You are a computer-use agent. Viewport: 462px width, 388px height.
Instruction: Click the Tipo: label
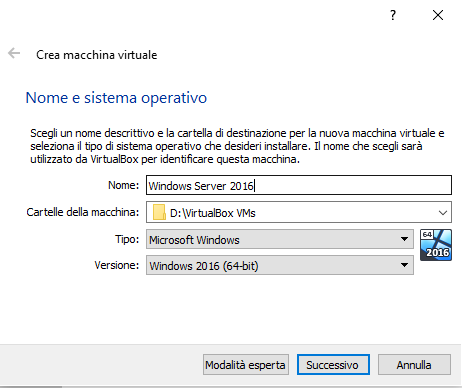point(127,239)
